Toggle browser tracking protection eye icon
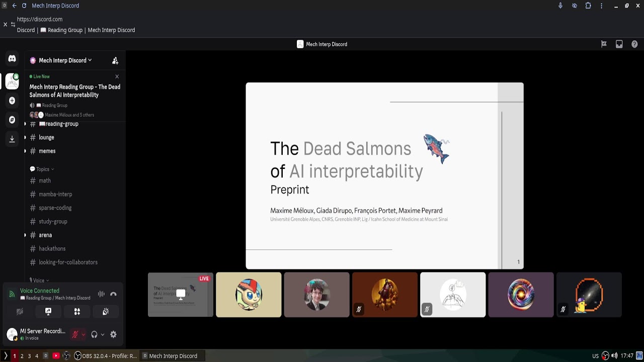Viewport: 644px width, 362px height. pos(575,6)
